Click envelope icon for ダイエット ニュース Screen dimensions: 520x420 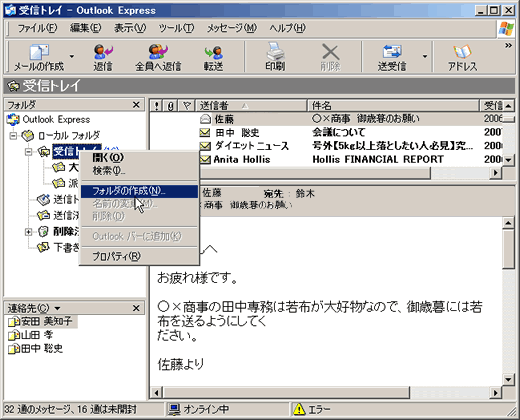click(x=205, y=146)
